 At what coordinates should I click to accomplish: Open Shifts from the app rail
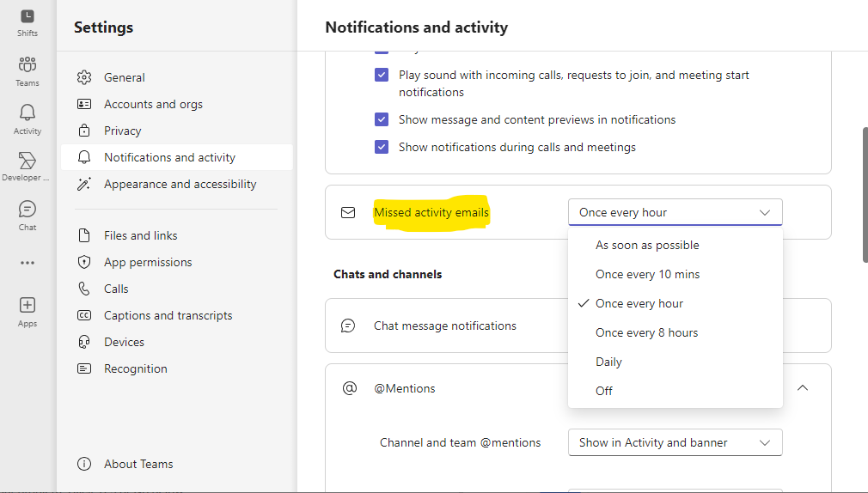point(28,23)
